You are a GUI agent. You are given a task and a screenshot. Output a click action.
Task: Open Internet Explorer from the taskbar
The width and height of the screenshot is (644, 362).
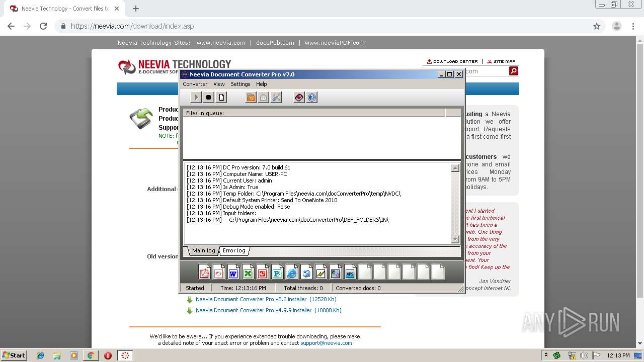click(40, 355)
